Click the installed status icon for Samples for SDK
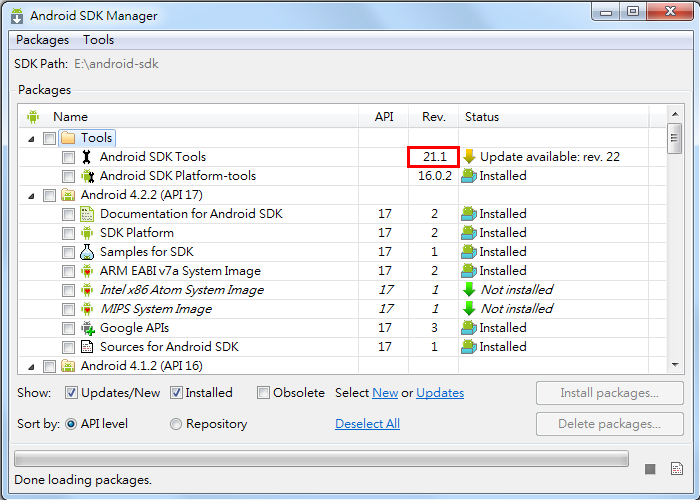This screenshot has width=700, height=500. pos(468,252)
